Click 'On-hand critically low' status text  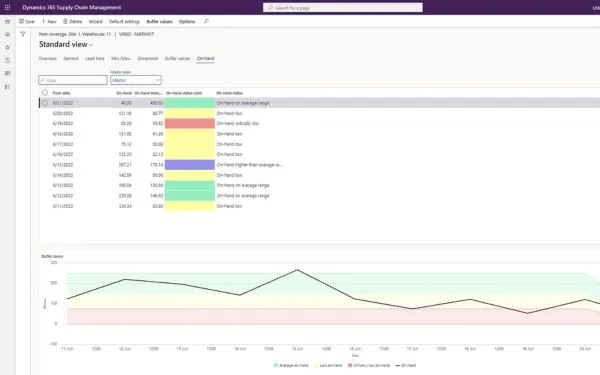pyautogui.click(x=238, y=124)
